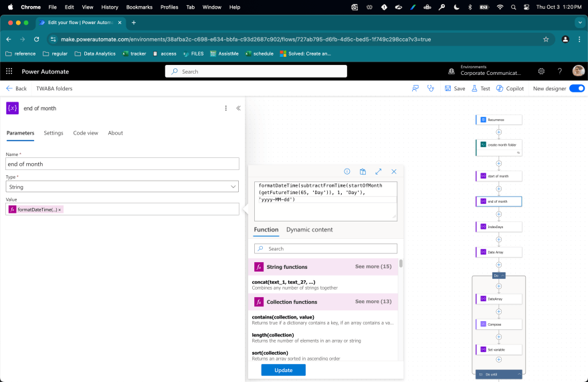Collapse the end of month side panel
The width and height of the screenshot is (588, 382).
pyautogui.click(x=238, y=108)
